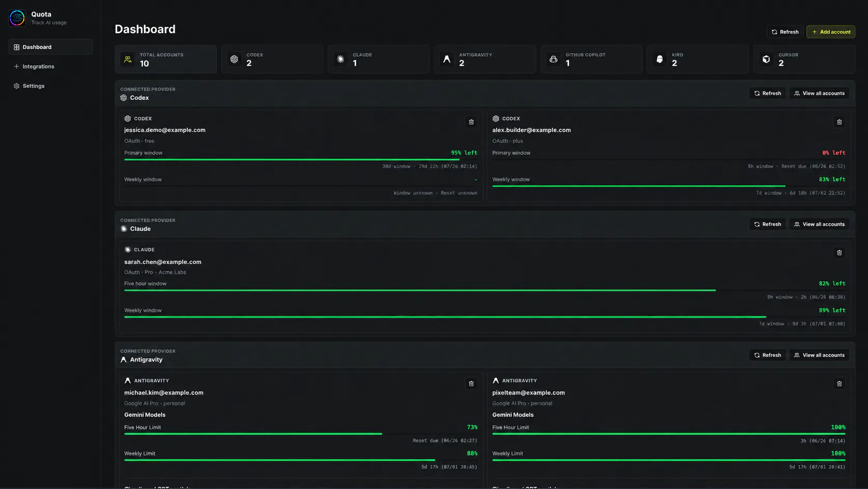Click the Claude provider section icon
Screen dimensions: 868x489
pos(124,229)
